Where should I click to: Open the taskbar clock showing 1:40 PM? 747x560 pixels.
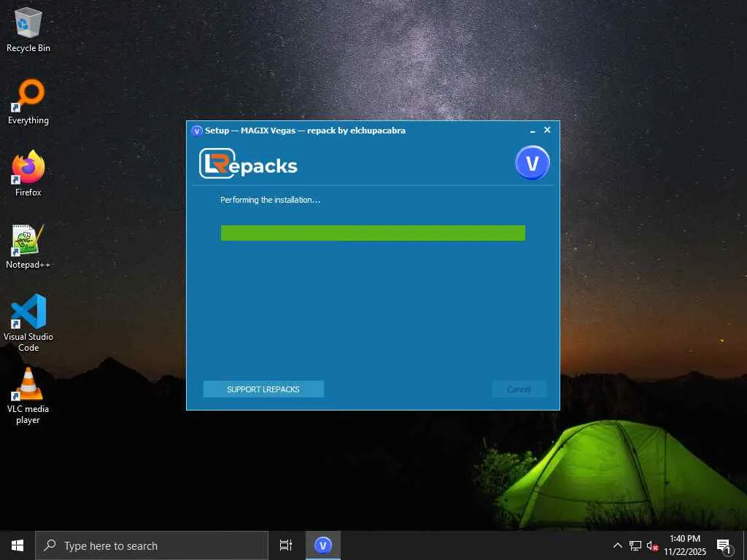pos(685,545)
